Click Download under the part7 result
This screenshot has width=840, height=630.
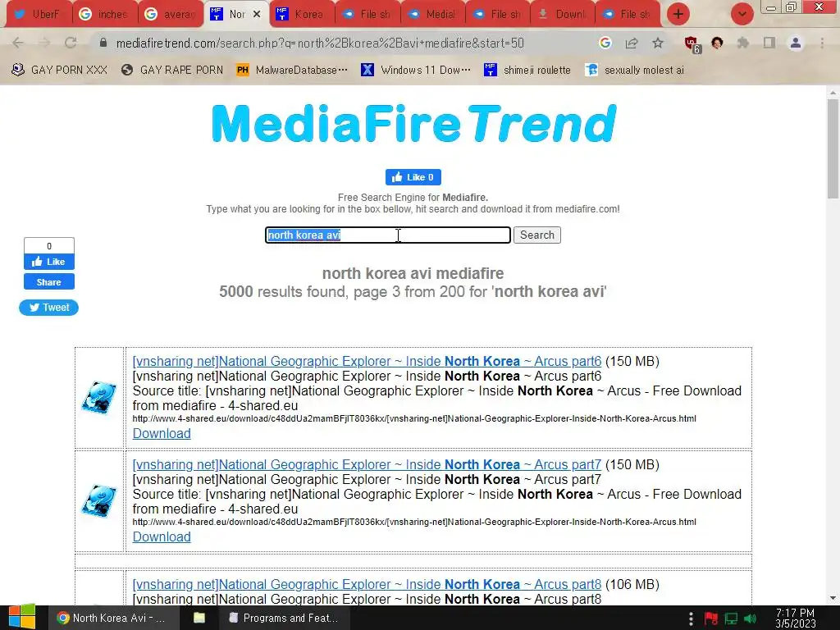[162, 536]
